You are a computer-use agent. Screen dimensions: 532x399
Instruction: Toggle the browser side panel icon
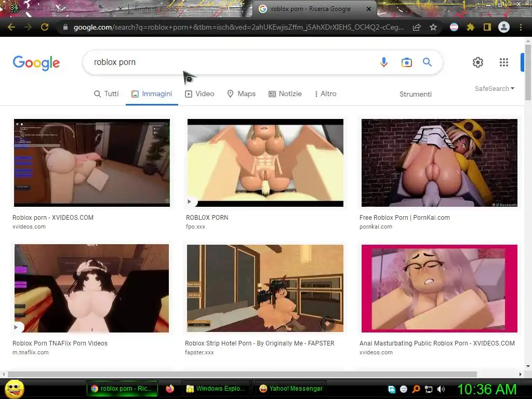point(487,27)
